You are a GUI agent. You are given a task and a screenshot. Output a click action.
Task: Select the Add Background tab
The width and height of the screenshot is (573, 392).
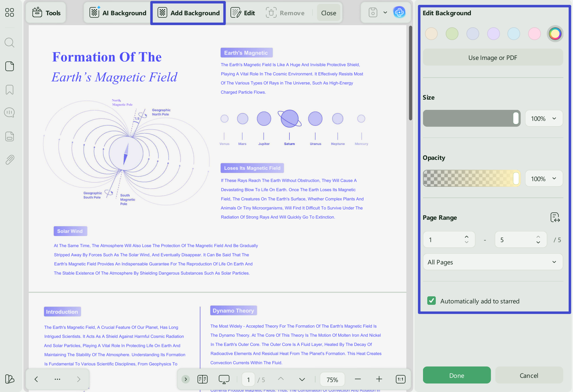pyautogui.click(x=188, y=13)
